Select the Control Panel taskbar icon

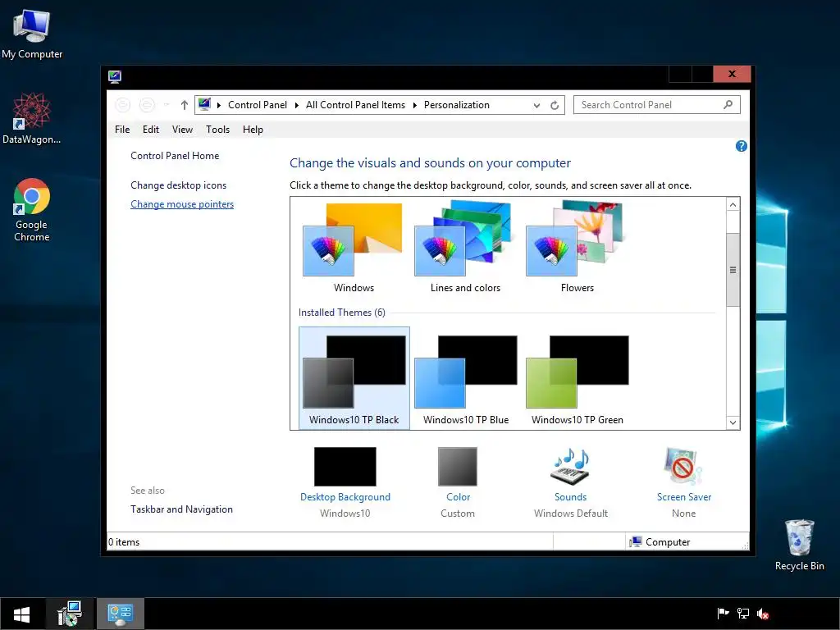click(120, 614)
